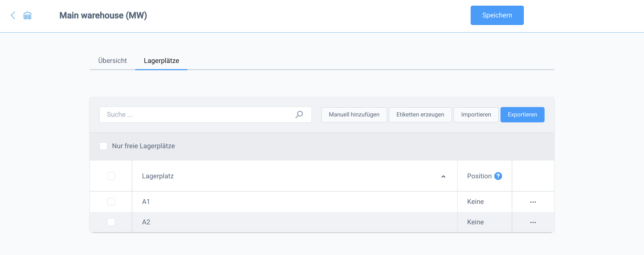This screenshot has width=644, height=255.
Task: Select the A1 row checkbox
Action: click(x=111, y=202)
